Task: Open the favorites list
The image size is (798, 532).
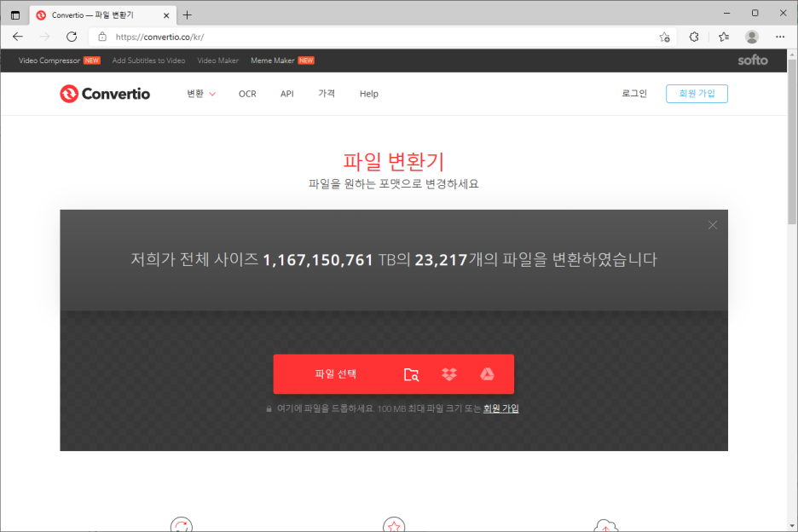Action: tap(724, 37)
